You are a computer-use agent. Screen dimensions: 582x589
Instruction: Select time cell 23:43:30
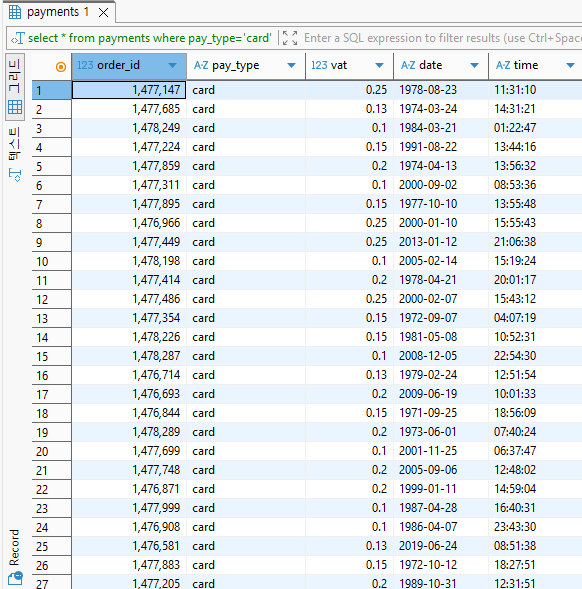click(535, 527)
